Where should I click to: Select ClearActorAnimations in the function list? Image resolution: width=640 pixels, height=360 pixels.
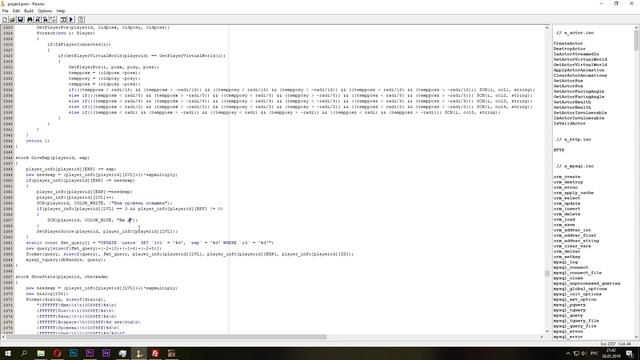580,76
